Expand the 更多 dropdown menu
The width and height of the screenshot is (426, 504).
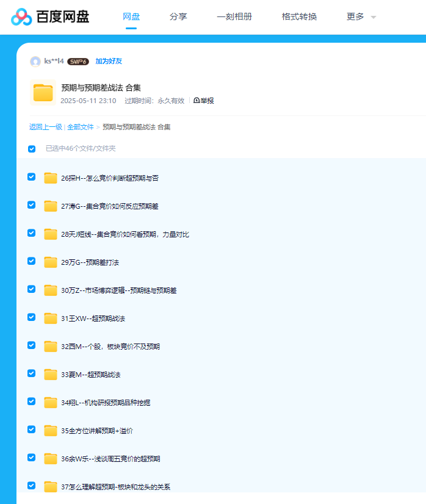click(361, 17)
